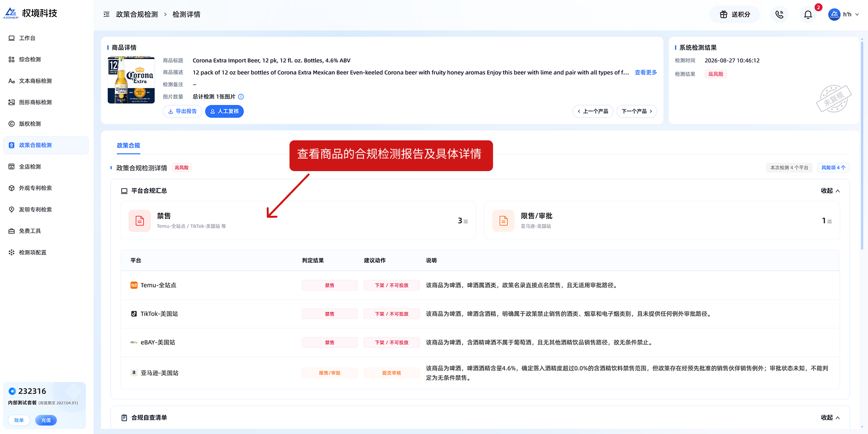Open the h'h account dropdown
868x434 pixels.
pos(851,14)
